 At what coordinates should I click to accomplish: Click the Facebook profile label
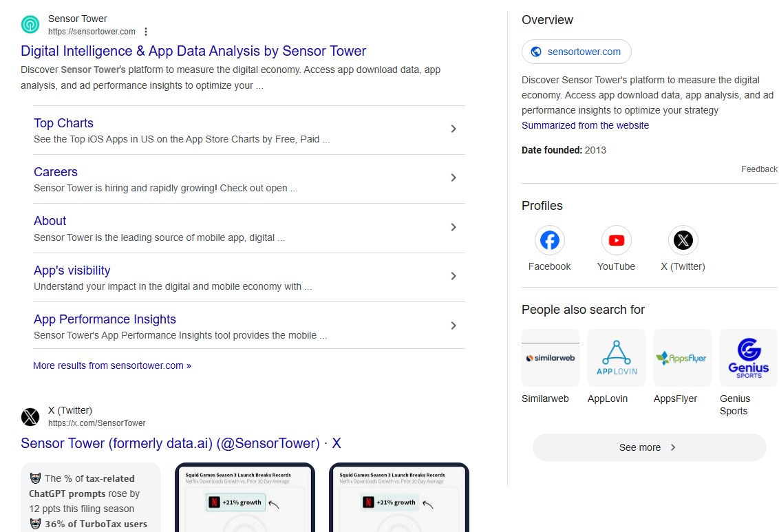549,266
